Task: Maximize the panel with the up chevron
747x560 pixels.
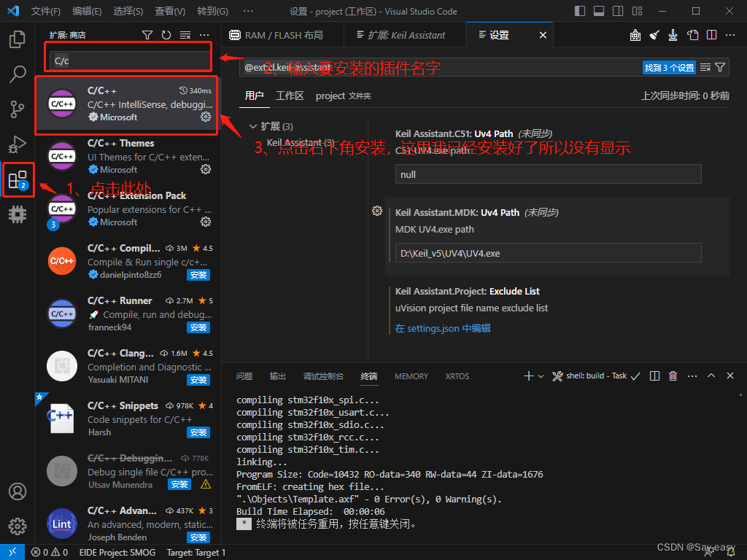Action: pos(711,376)
